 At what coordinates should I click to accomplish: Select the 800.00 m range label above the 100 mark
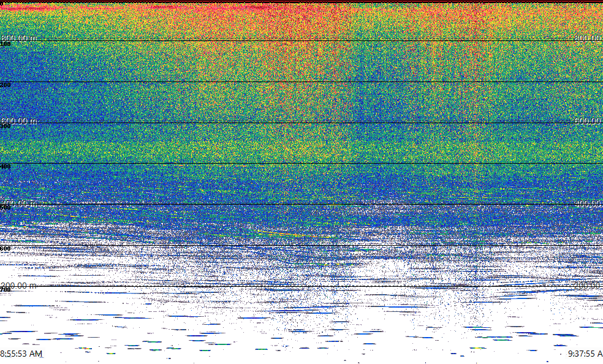coord(19,37)
